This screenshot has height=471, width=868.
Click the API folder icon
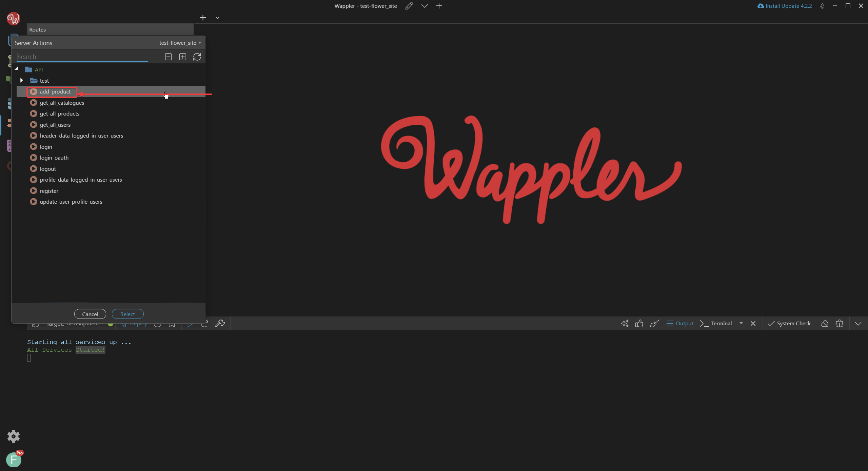point(28,69)
